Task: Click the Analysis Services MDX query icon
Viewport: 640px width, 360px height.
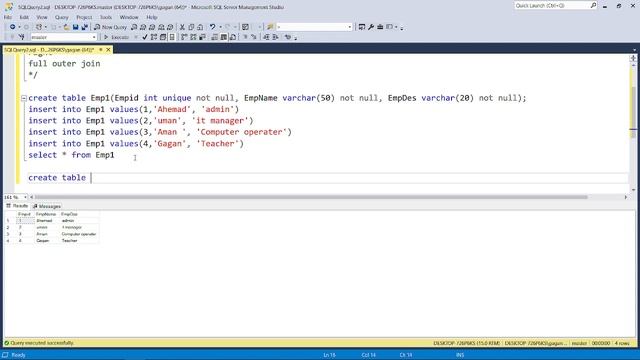Action: 143,27
